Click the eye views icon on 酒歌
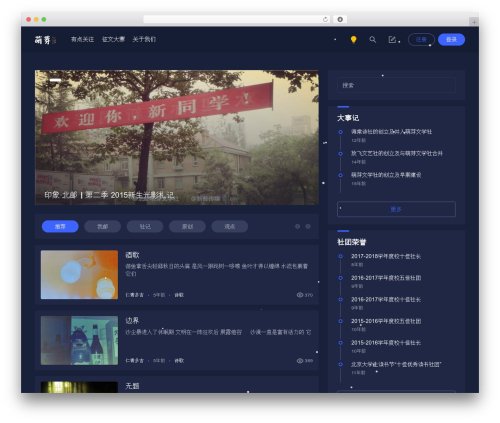500x423 pixels. click(300, 295)
